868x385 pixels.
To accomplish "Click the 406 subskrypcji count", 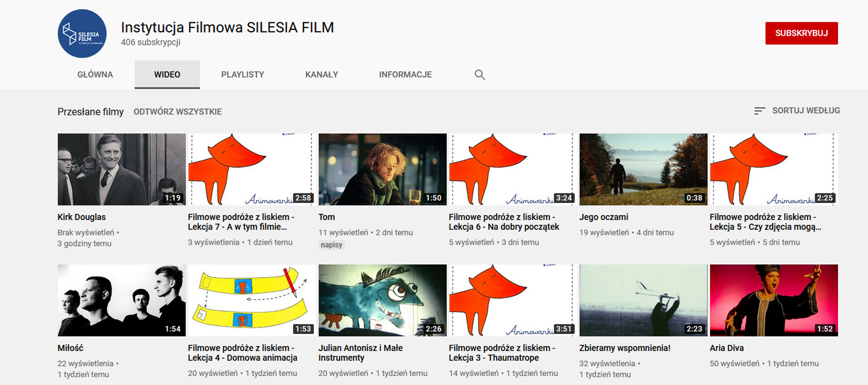I will click(151, 42).
